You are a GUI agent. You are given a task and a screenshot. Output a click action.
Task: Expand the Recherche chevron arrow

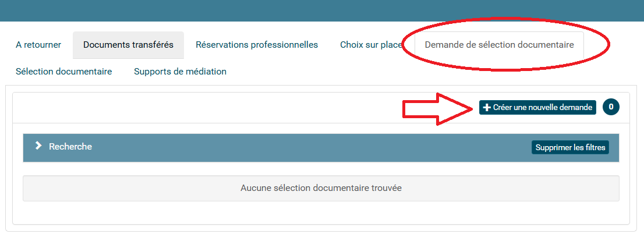(38, 146)
